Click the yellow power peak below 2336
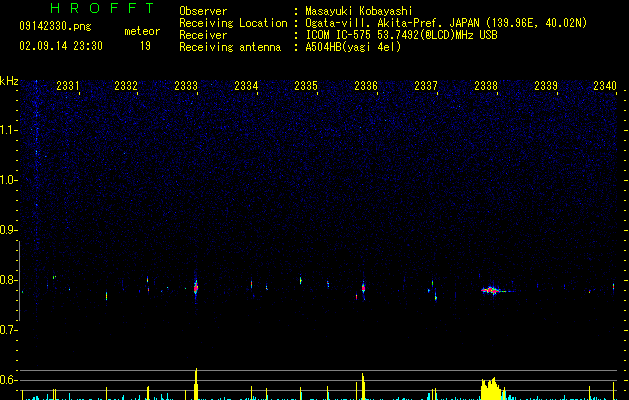Viewport: 629px width, 400px height. [x=363, y=386]
